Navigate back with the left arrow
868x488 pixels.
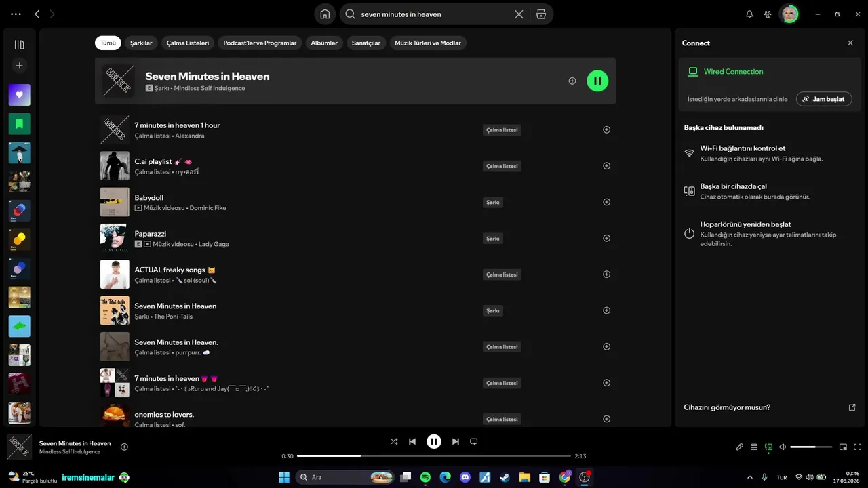tap(37, 14)
